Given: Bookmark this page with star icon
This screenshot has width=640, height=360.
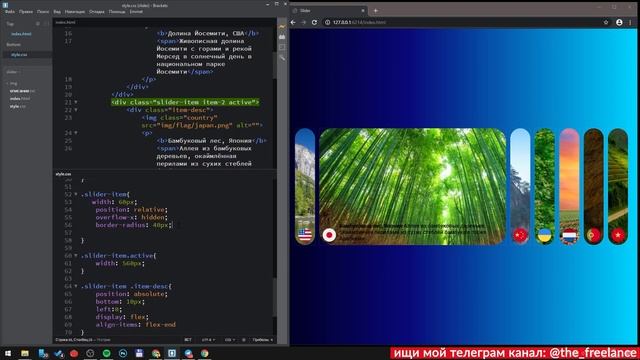Looking at the screenshot, I should [x=606, y=22].
